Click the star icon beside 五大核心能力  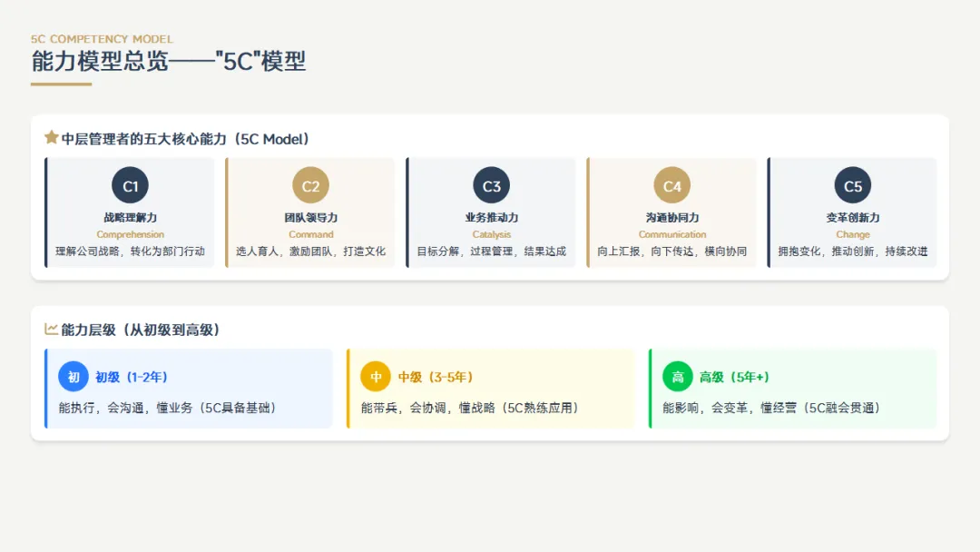51,137
